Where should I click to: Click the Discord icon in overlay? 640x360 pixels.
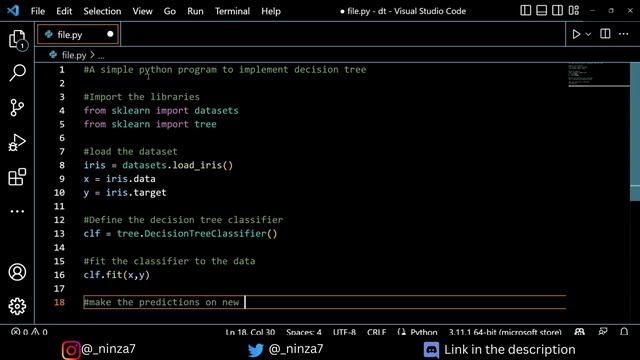coord(431,350)
